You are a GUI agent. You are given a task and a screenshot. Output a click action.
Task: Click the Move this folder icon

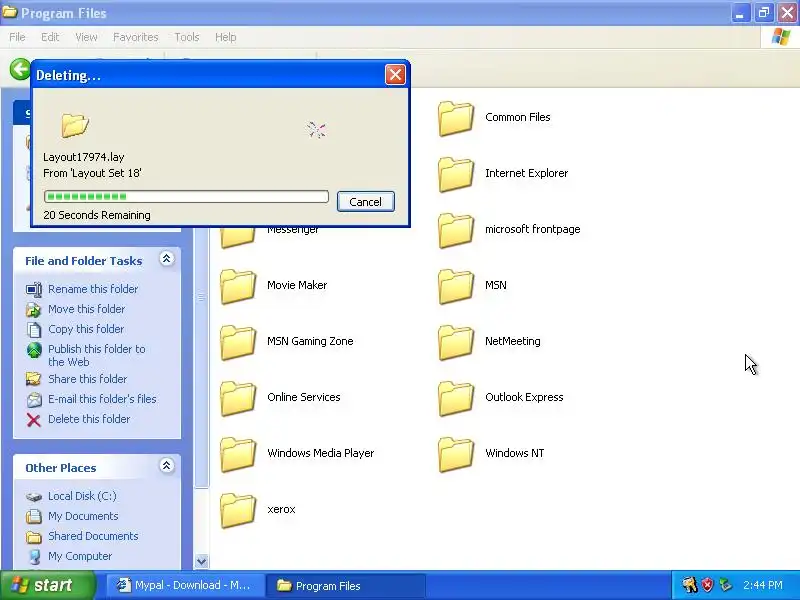[x=34, y=310]
